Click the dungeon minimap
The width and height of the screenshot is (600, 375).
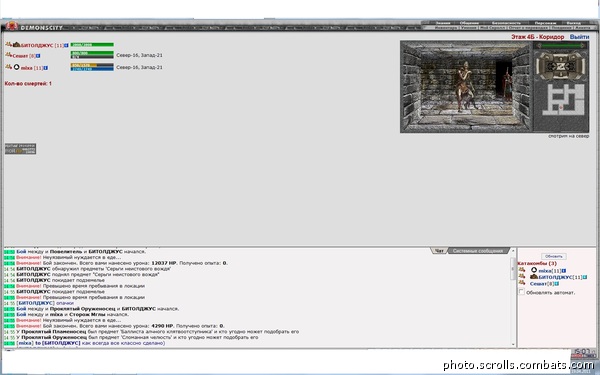[562, 99]
